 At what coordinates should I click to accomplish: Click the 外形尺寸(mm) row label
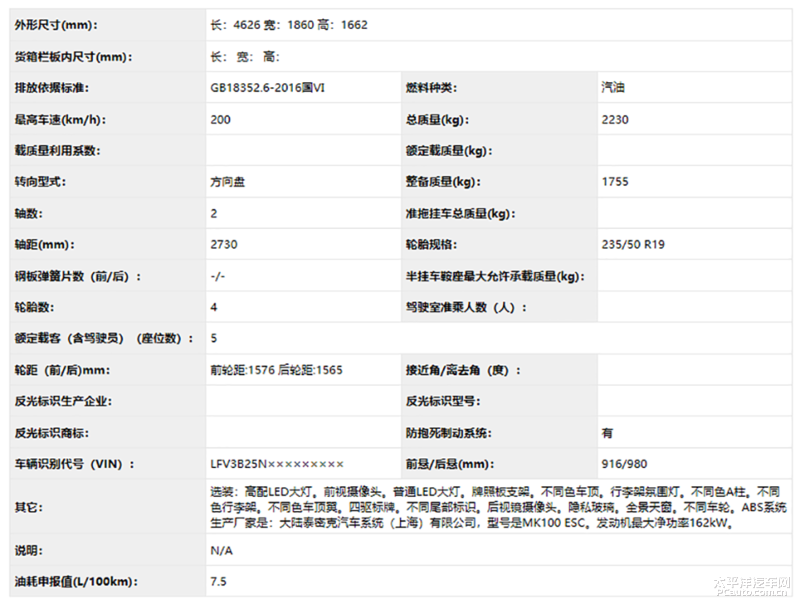pos(56,25)
